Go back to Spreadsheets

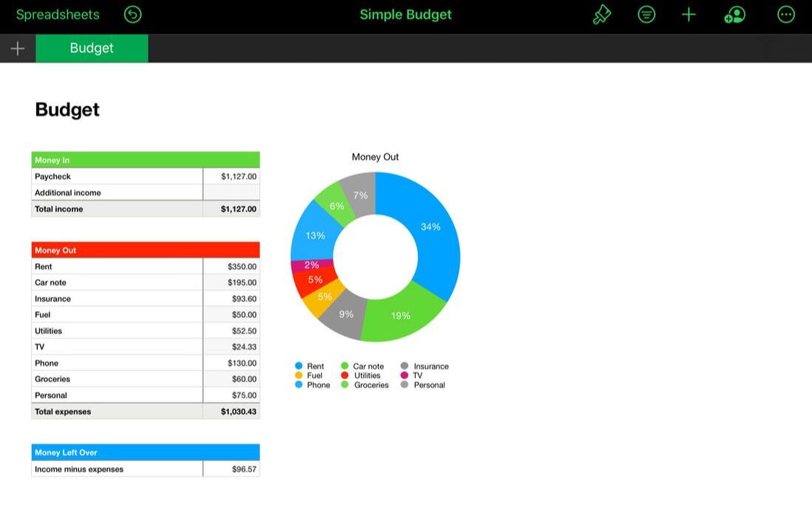[x=58, y=14]
